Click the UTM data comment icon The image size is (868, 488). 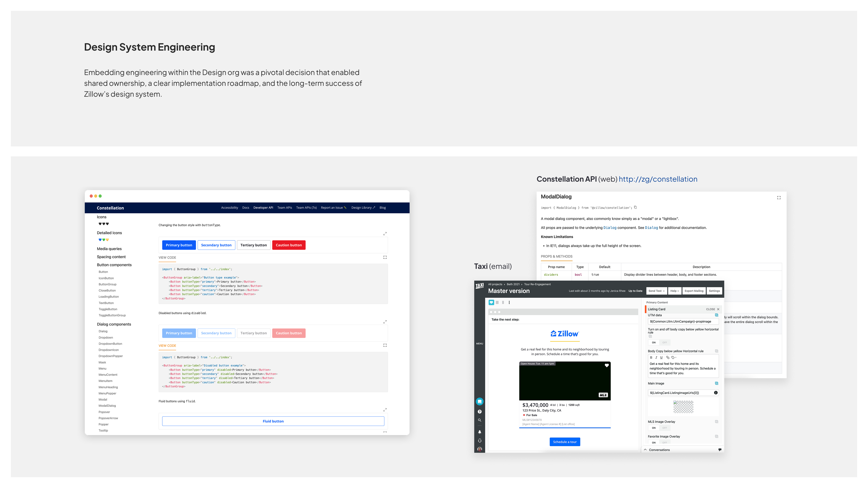coord(716,315)
